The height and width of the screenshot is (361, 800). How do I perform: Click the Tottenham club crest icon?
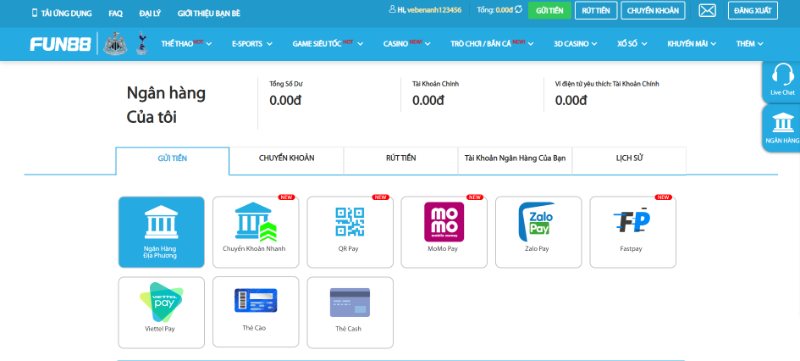tap(141, 44)
